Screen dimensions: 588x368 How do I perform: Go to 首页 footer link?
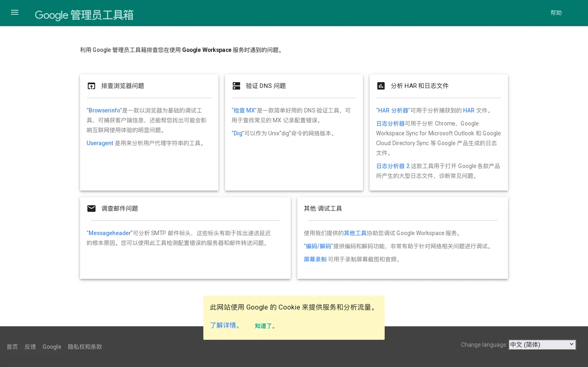[12, 347]
